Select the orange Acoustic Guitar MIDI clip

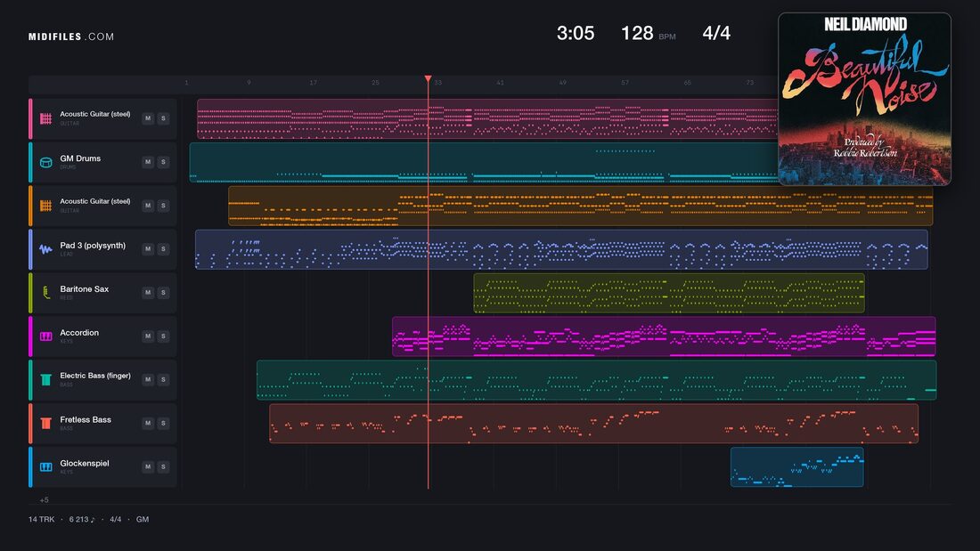point(581,206)
